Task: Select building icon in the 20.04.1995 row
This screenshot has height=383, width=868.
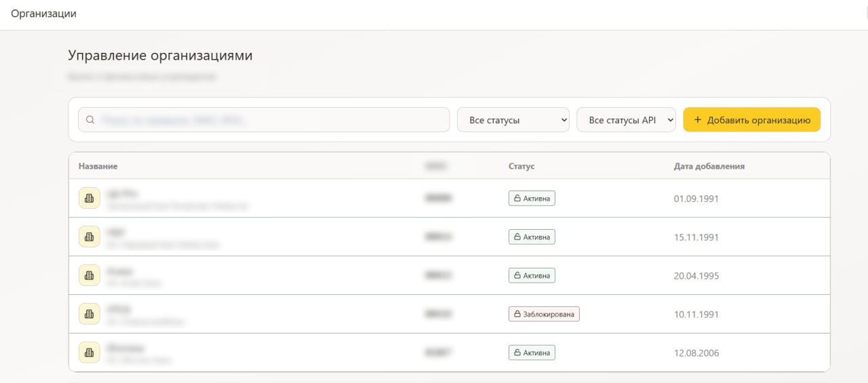Action: tap(90, 276)
